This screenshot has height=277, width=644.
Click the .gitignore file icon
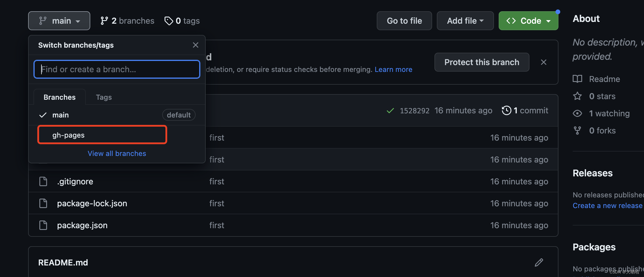point(43,181)
